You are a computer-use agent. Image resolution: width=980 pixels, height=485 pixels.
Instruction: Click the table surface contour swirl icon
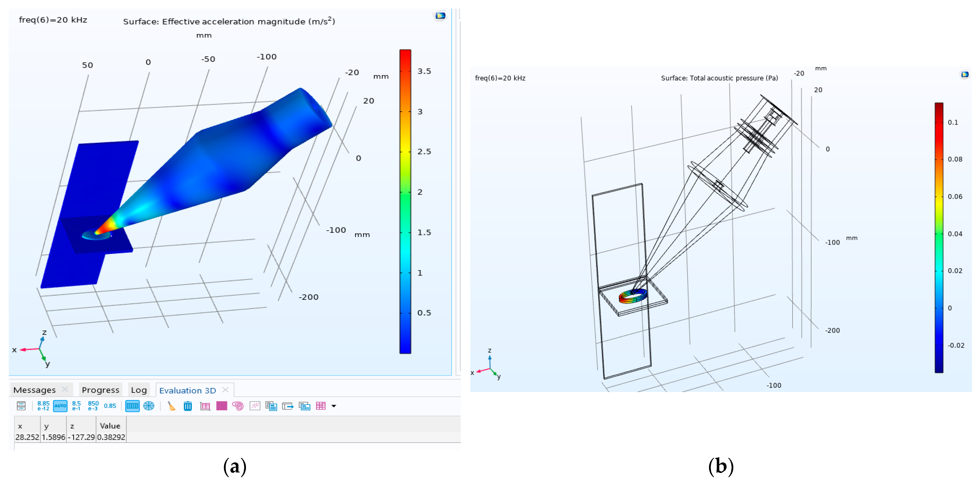click(238, 406)
